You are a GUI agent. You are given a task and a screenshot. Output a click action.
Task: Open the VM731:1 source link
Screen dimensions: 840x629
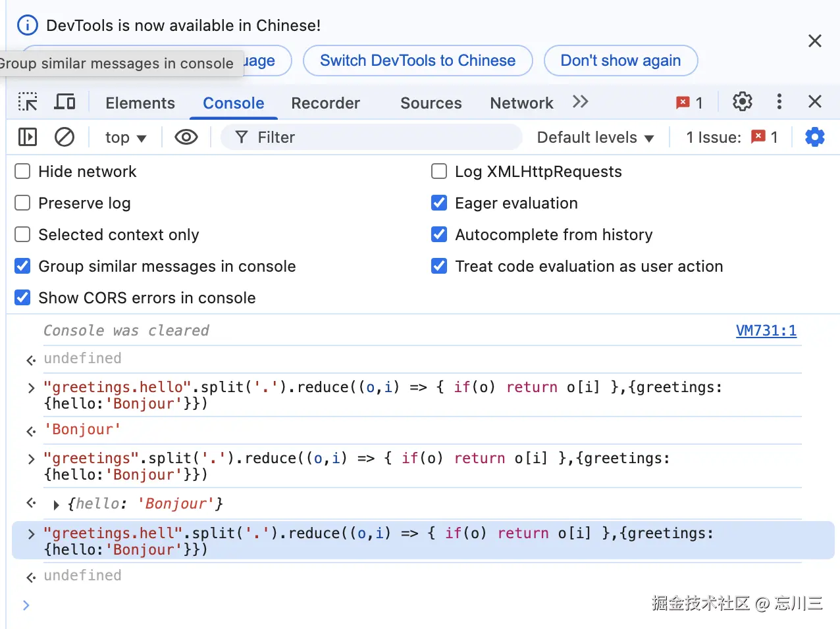click(x=766, y=330)
